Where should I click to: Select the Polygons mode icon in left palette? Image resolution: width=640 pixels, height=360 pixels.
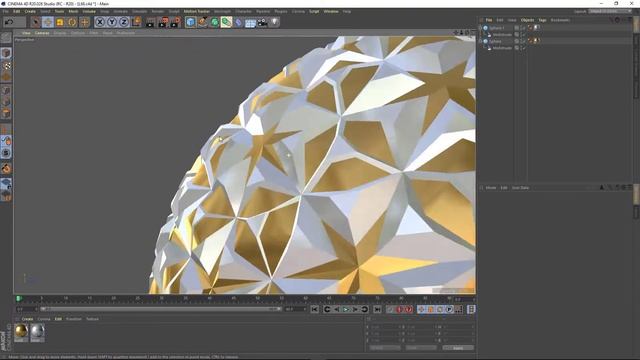pos(6,113)
